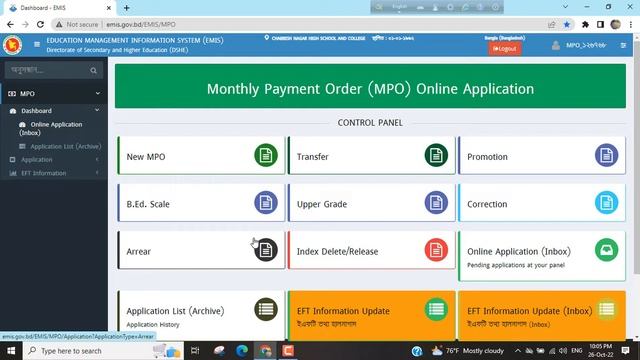
Task: Open the right-side header menu icon
Action: (x=623, y=45)
